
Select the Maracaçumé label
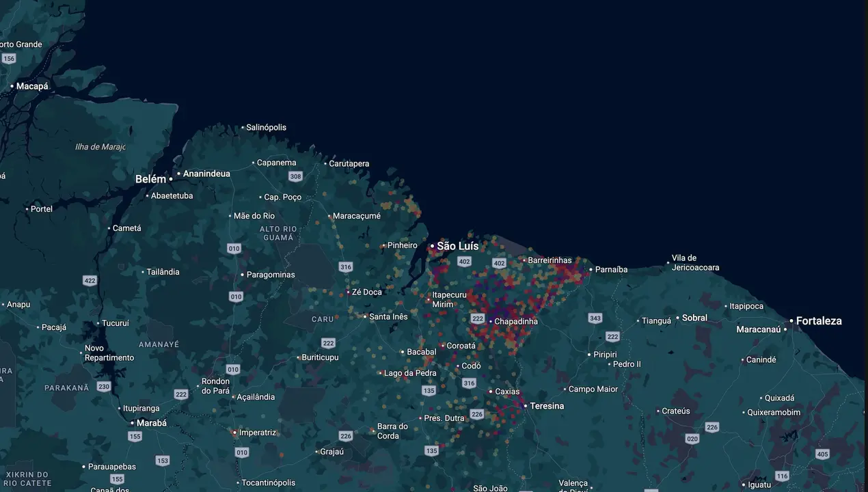(357, 216)
